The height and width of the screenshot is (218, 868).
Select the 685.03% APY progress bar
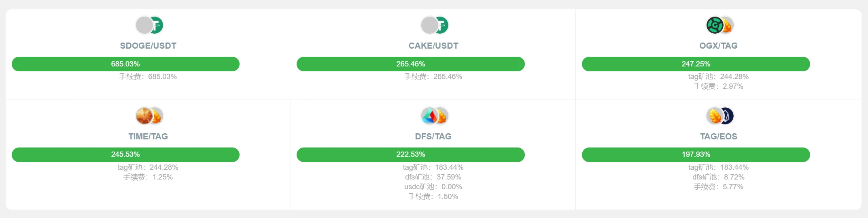125,64
